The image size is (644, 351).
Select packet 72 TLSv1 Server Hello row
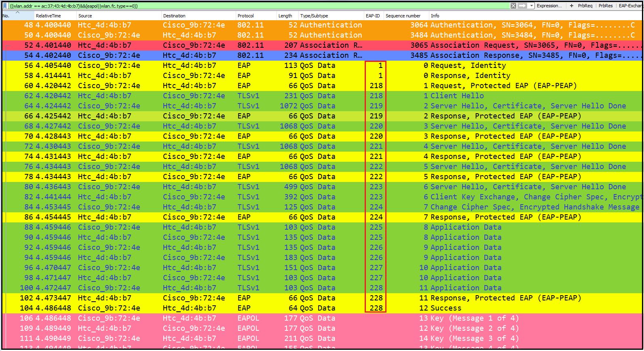(x=322, y=146)
